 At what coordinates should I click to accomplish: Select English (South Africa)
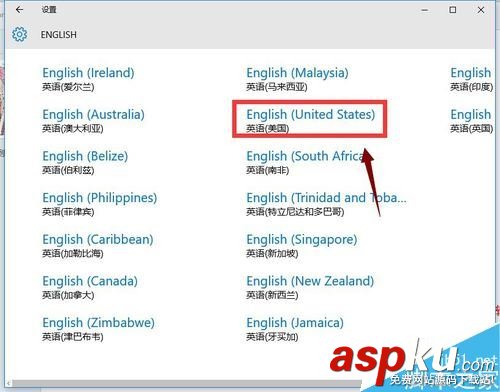[305, 162]
